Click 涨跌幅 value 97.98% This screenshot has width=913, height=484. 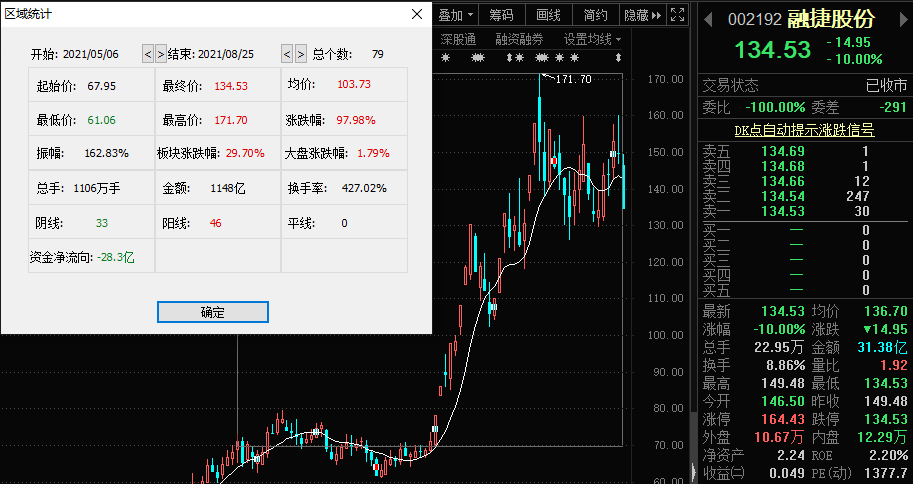pyautogui.click(x=356, y=120)
